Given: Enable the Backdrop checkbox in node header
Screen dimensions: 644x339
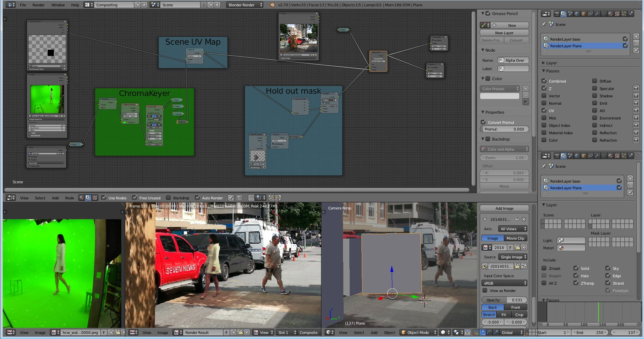Looking at the screenshot, I should tap(168, 198).
